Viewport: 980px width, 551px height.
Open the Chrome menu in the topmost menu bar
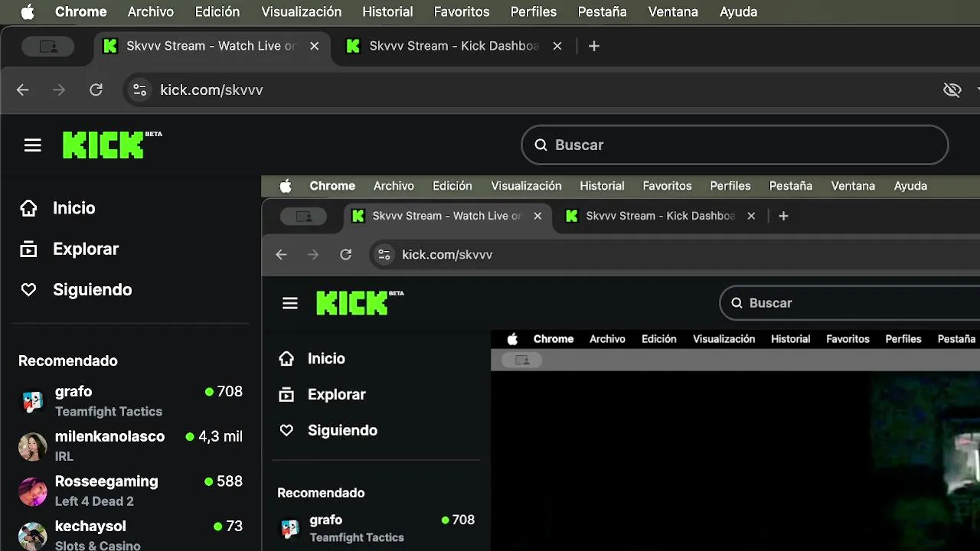click(80, 11)
